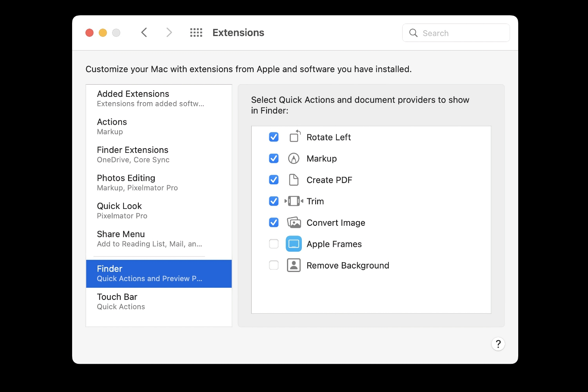Screen dimensions: 588x392
Task: Open the Quick Look category
Action: pyautogui.click(x=159, y=211)
